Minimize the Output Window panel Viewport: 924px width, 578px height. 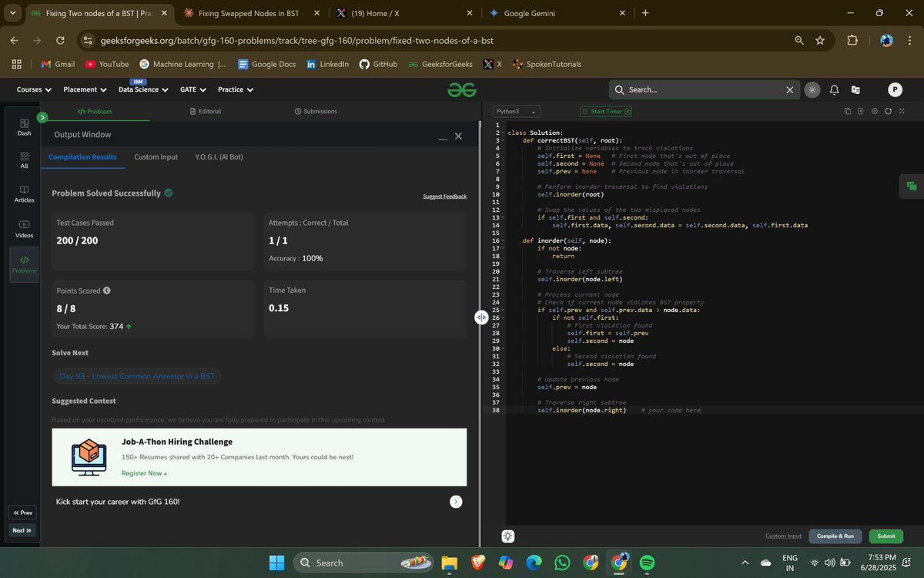coord(443,137)
